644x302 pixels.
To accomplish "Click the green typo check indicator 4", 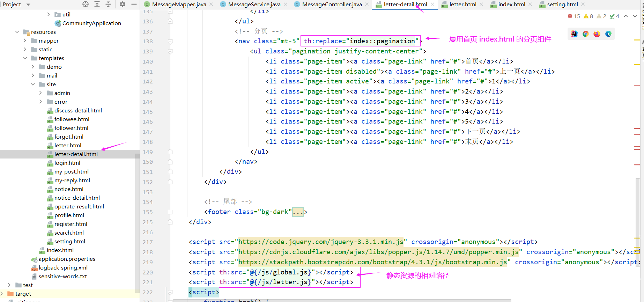I will click(x=614, y=16).
